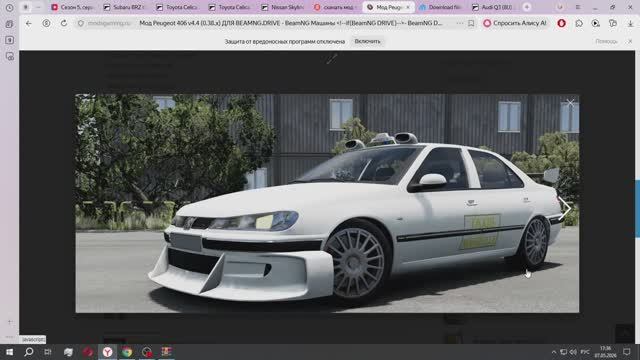Open volume control in system tray
This screenshot has width=640, height=360.
[x=573, y=352]
